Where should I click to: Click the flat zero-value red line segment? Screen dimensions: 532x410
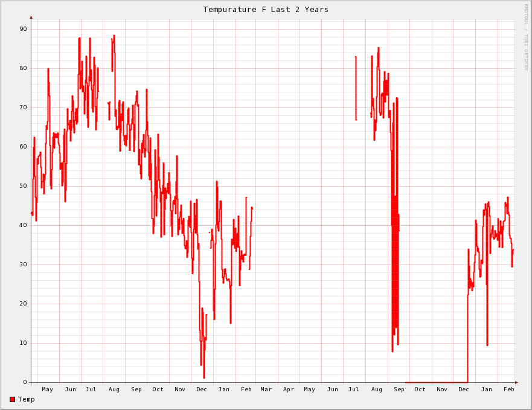[436, 382]
